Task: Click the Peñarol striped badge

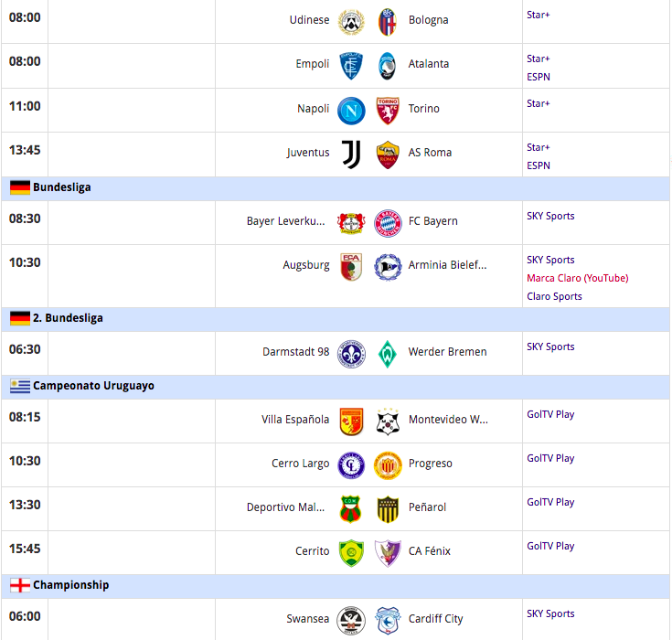Action: coord(388,508)
